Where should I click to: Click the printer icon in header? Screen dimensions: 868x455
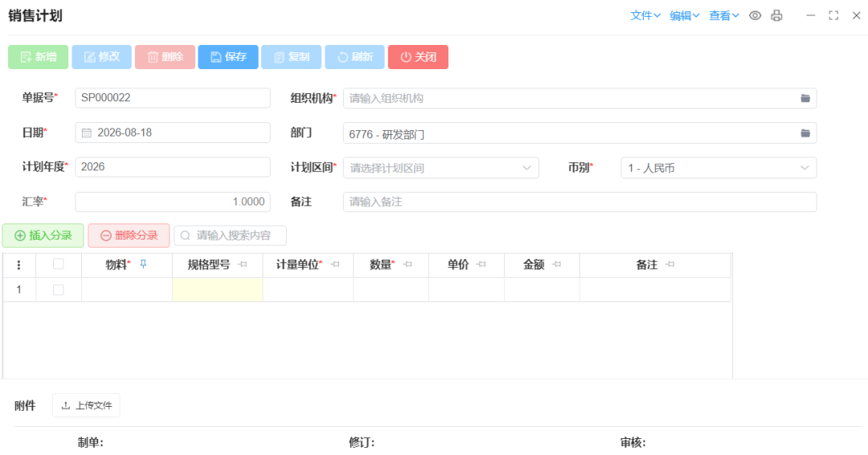[776, 15]
